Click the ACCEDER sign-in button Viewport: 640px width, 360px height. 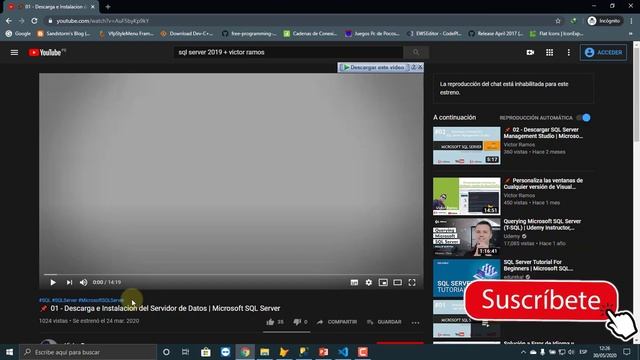coord(603,52)
